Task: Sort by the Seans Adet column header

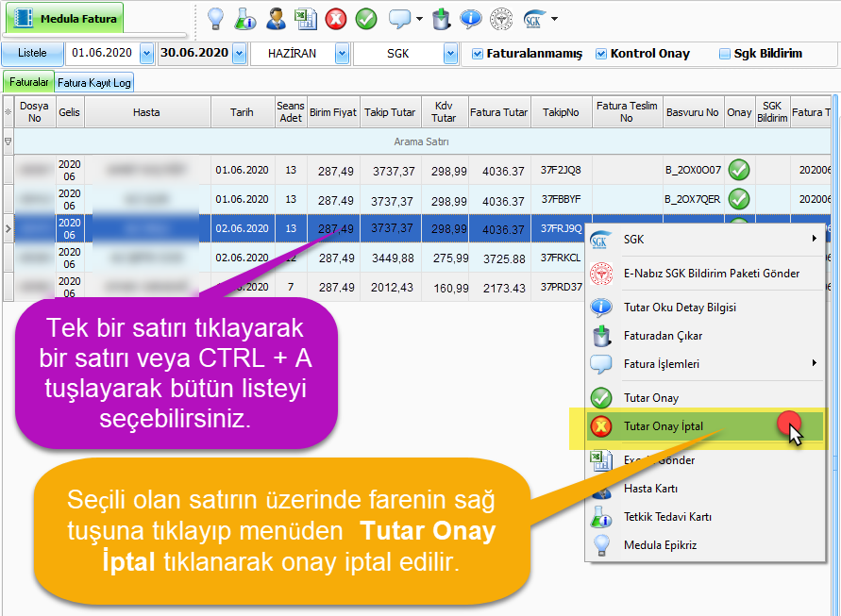Action: point(291,112)
